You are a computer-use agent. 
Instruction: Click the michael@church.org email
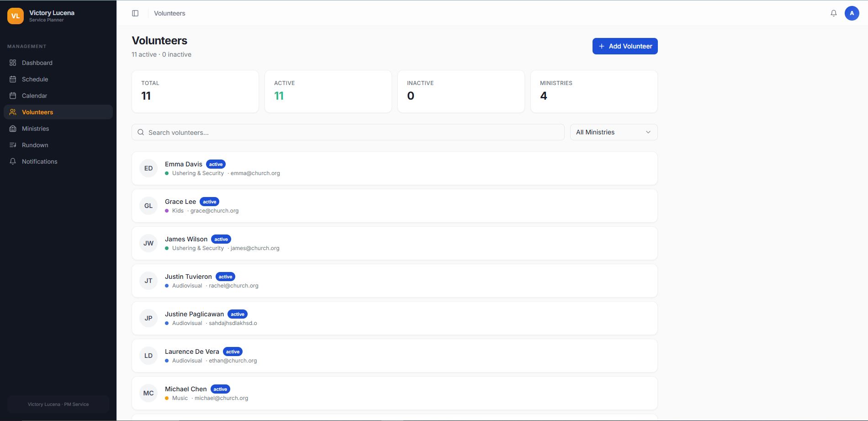222,398
